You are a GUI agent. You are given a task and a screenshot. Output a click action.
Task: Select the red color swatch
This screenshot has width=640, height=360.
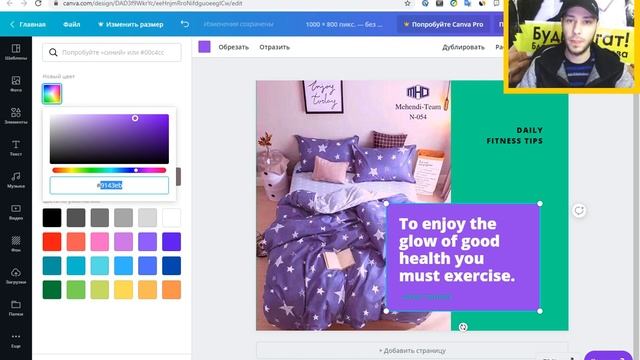52,242
